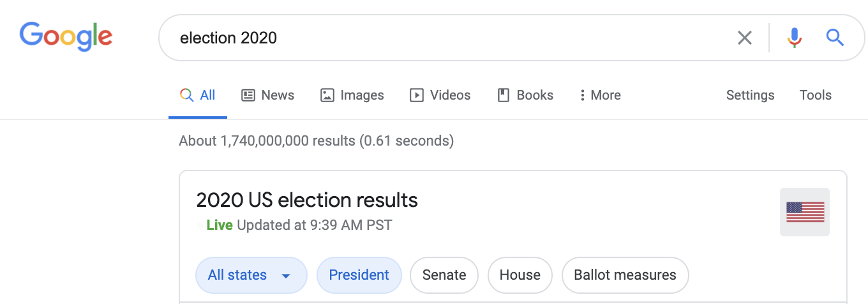868x304 pixels.
Task: Click the American flag thumbnail
Action: (x=805, y=212)
